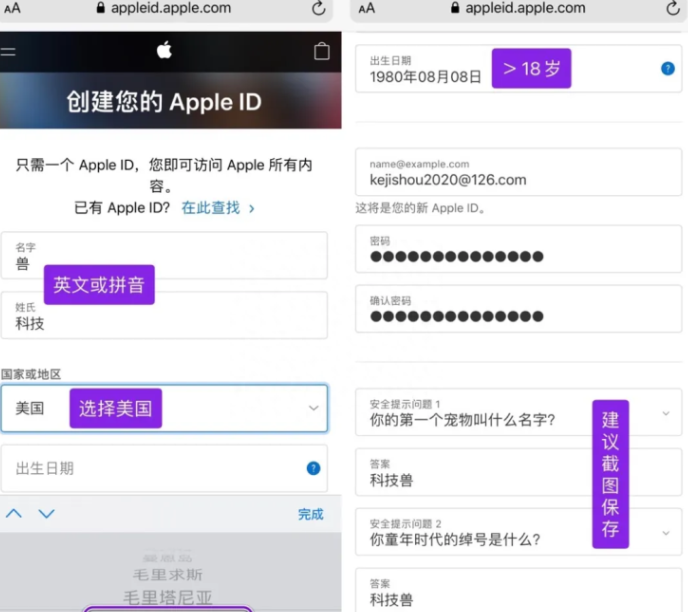Tap lock icon in right address bar
Viewport: 688px width, 612px height.
[x=455, y=8]
